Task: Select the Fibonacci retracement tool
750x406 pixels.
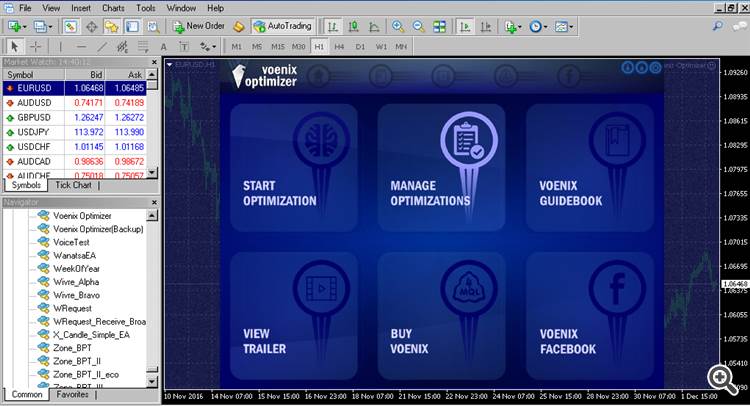Action: click(x=143, y=46)
